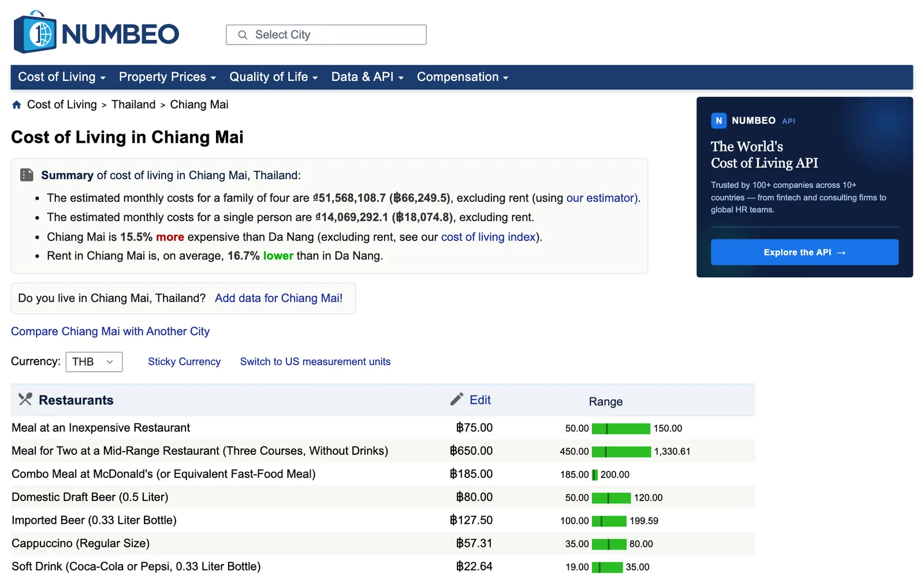Click the Summary document icon

point(27,175)
